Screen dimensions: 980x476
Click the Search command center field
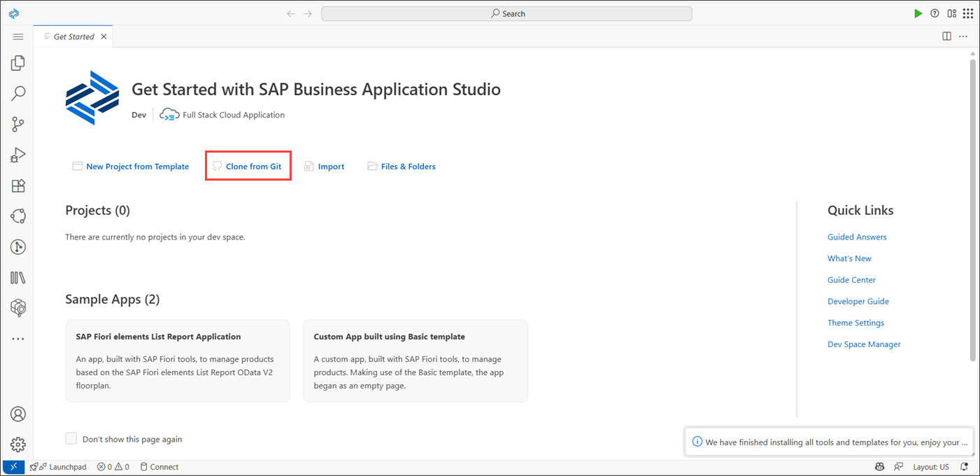[506, 13]
